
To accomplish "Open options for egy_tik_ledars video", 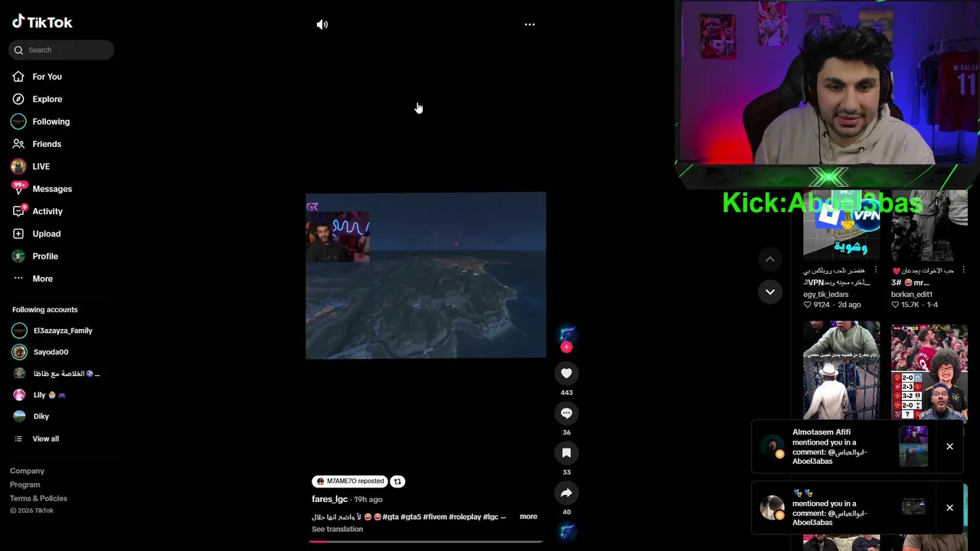I will 876,270.
